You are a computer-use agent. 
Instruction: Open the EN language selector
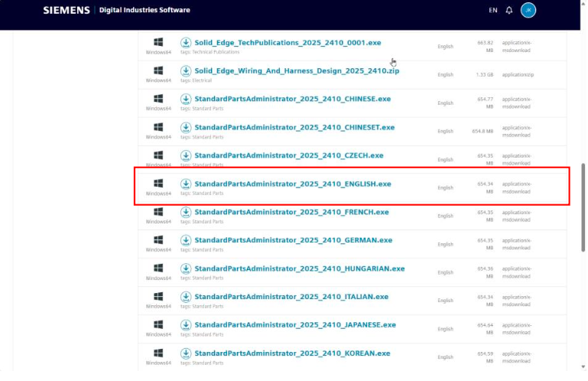(x=492, y=10)
